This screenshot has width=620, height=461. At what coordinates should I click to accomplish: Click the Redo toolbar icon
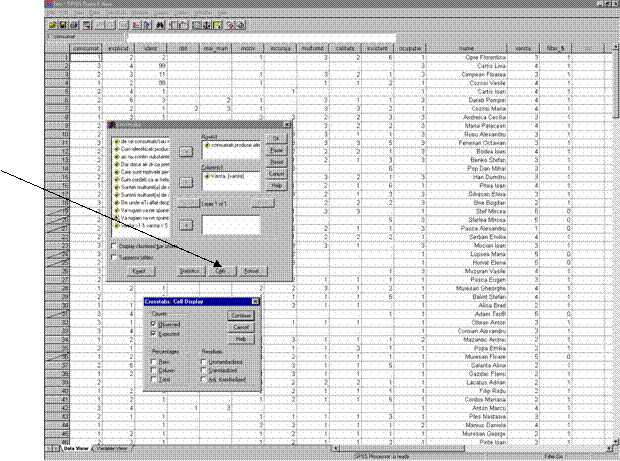tap(110, 25)
